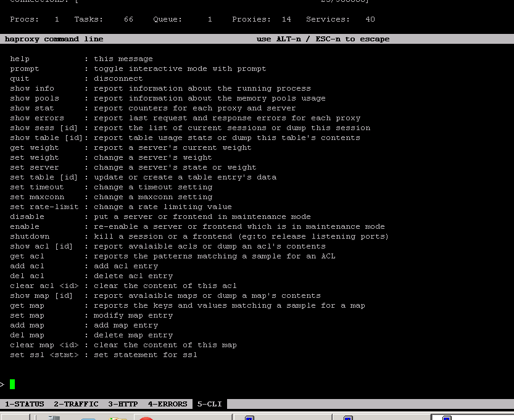514x420 pixels.
Task: Click the 'use ALT-n / ESC-n to escape' hint
Action: (x=323, y=39)
